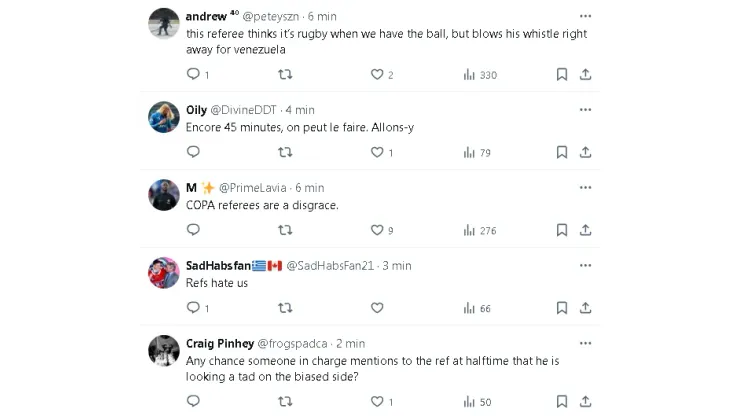Open more options on andrew's tweet
Screen dimensions: 740x416
[585, 16]
